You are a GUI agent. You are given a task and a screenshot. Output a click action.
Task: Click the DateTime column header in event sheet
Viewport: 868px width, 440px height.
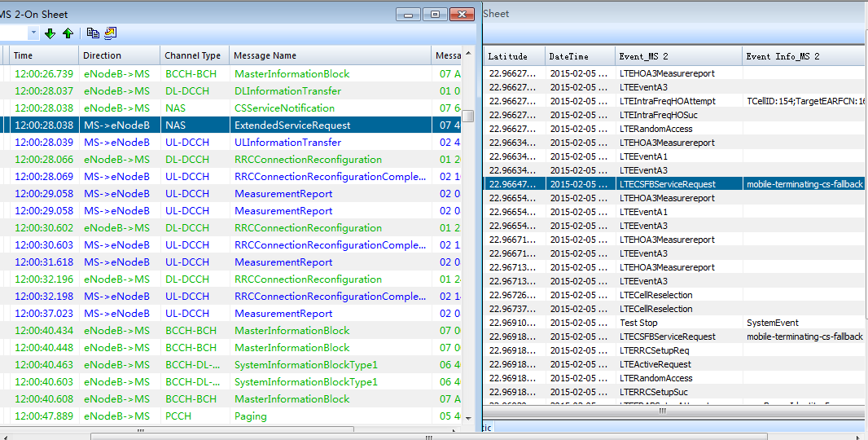(x=580, y=56)
